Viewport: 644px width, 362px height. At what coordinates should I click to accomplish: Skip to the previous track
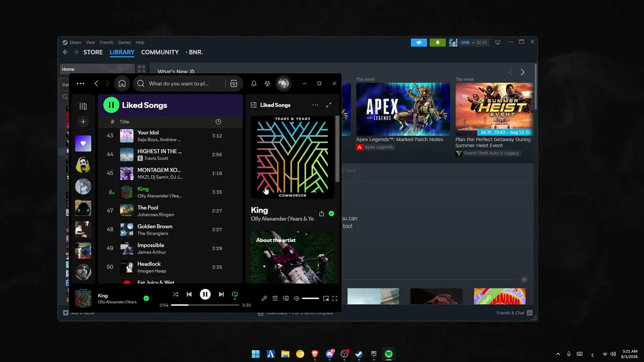coord(189,294)
